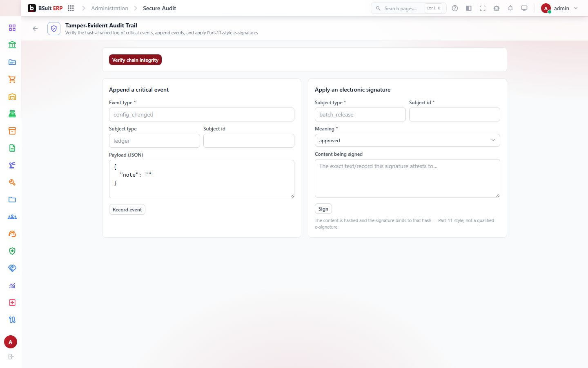Screen dimensions: 588x368
Task: Open the bank building sidebar icon
Action: click(x=12, y=45)
